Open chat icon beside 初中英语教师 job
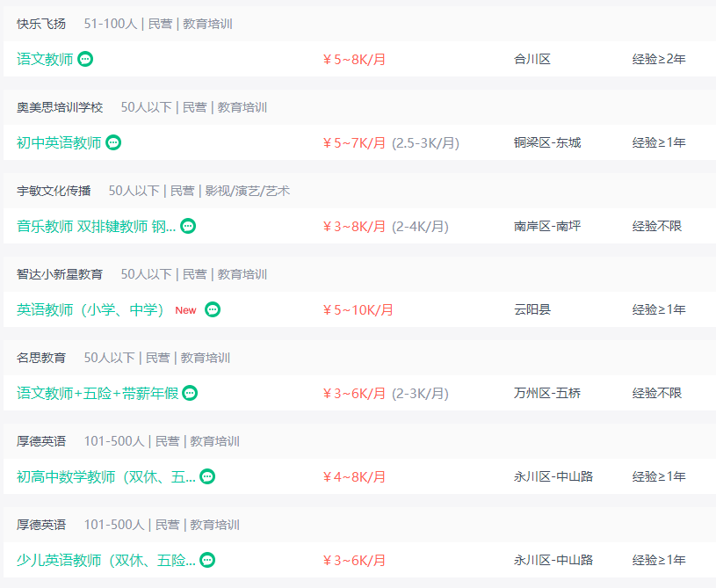 click(x=113, y=142)
